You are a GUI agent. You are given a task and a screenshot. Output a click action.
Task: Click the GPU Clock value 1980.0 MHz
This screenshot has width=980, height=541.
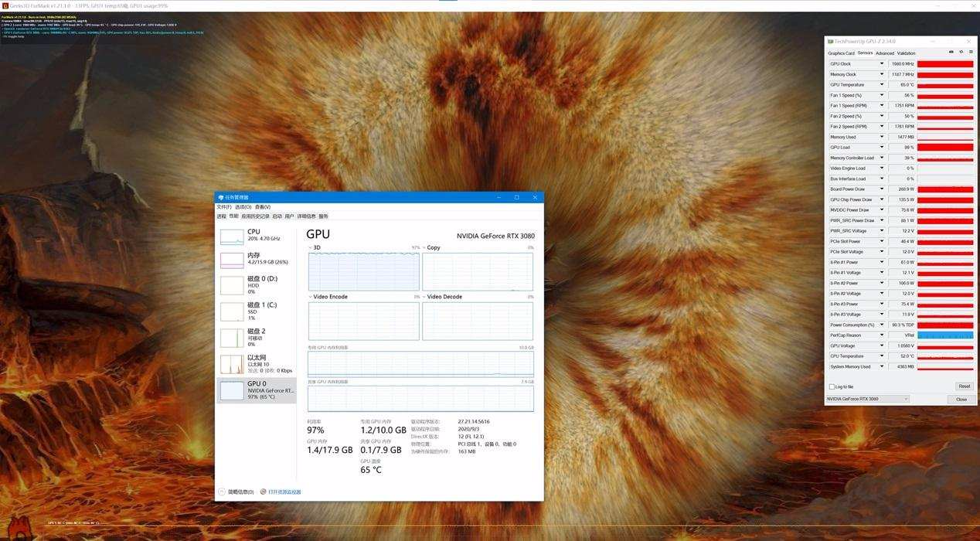pyautogui.click(x=901, y=64)
